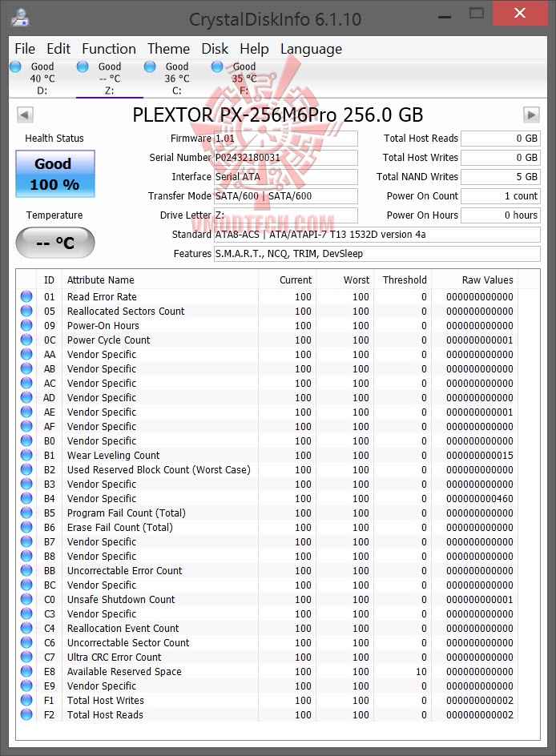Open the Help menu

[x=254, y=49]
